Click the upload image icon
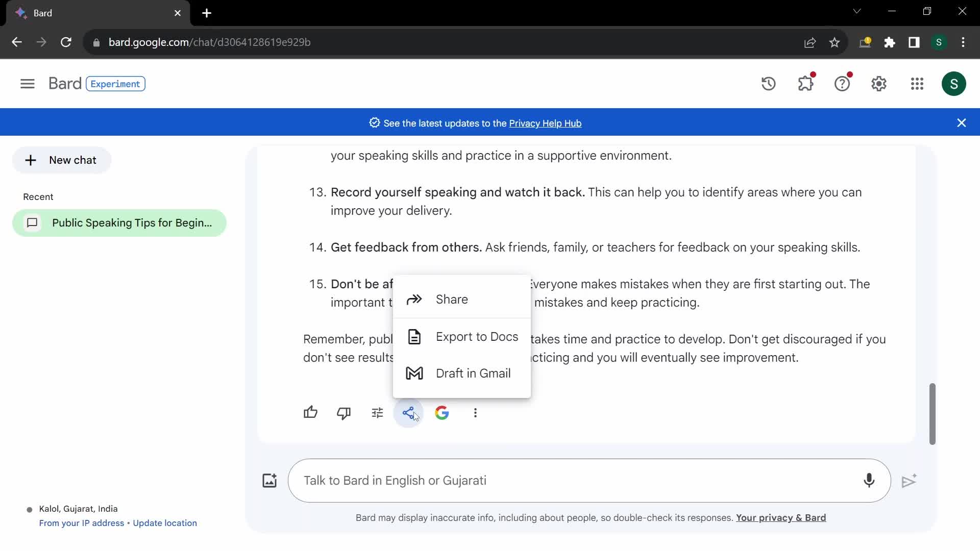Screen dimensions: 980x551 269,481
